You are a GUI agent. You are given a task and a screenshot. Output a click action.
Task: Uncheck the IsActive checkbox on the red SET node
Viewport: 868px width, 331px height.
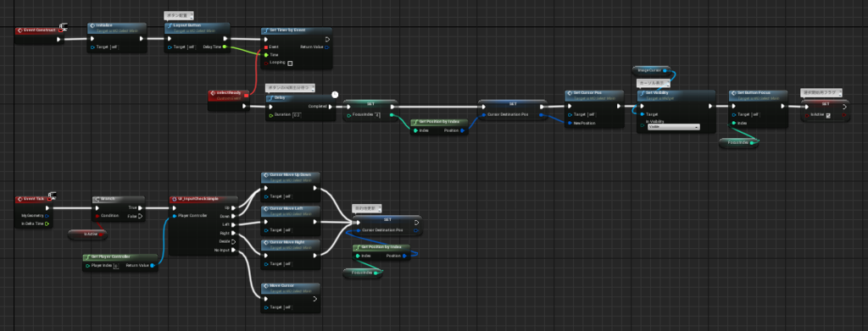point(828,115)
